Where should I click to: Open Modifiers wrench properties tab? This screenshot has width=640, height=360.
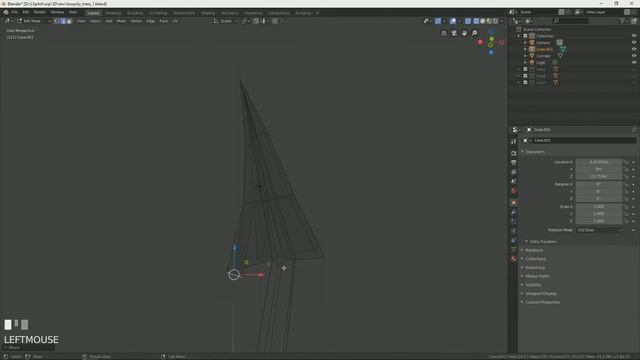point(513,212)
